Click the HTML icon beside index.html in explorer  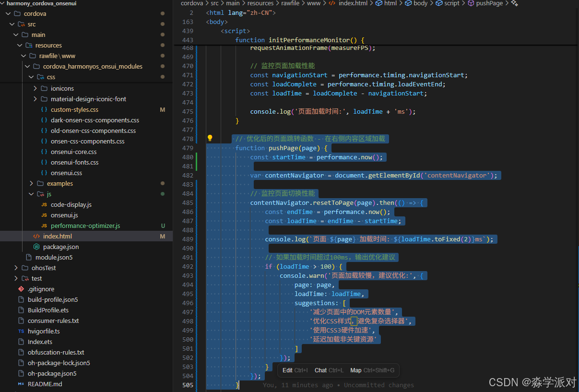(36, 237)
